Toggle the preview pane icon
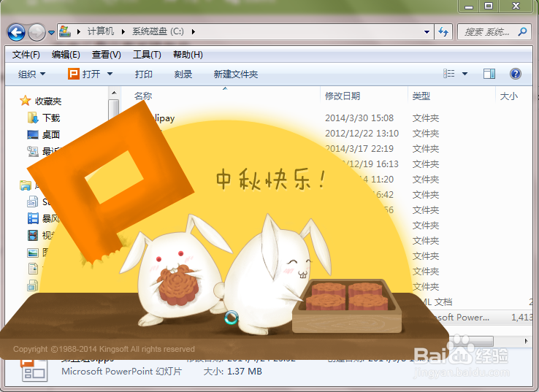This screenshot has height=392, width=539. point(489,74)
